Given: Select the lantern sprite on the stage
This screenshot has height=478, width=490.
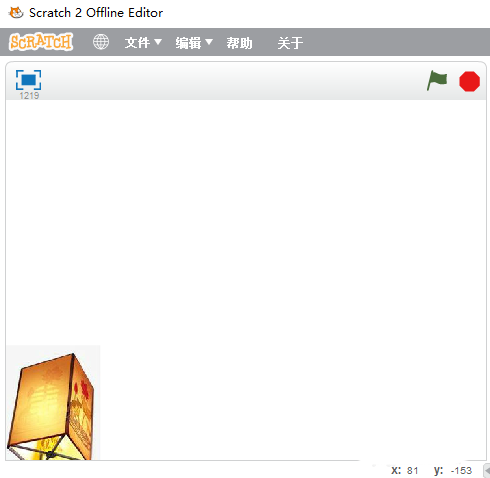Looking at the screenshot, I should click(x=53, y=403).
